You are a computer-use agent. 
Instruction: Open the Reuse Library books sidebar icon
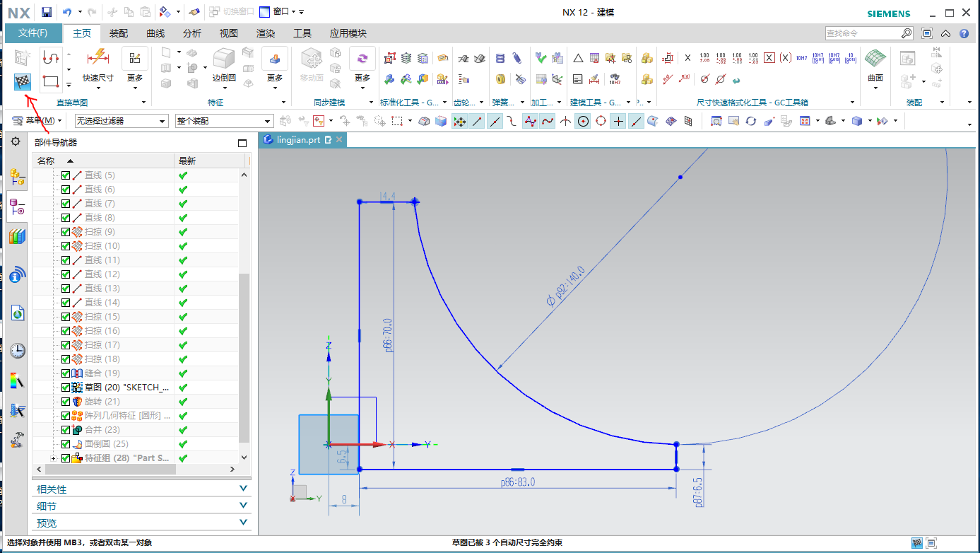(18, 237)
